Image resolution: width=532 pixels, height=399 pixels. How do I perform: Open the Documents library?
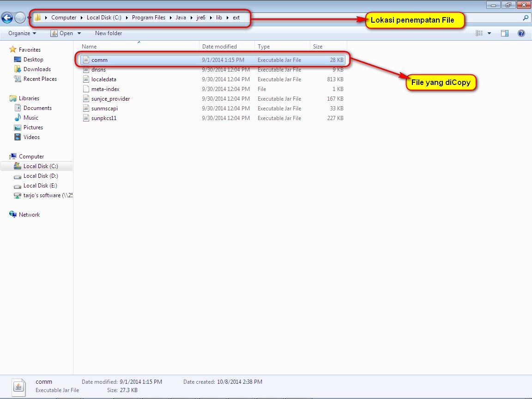[x=37, y=108]
